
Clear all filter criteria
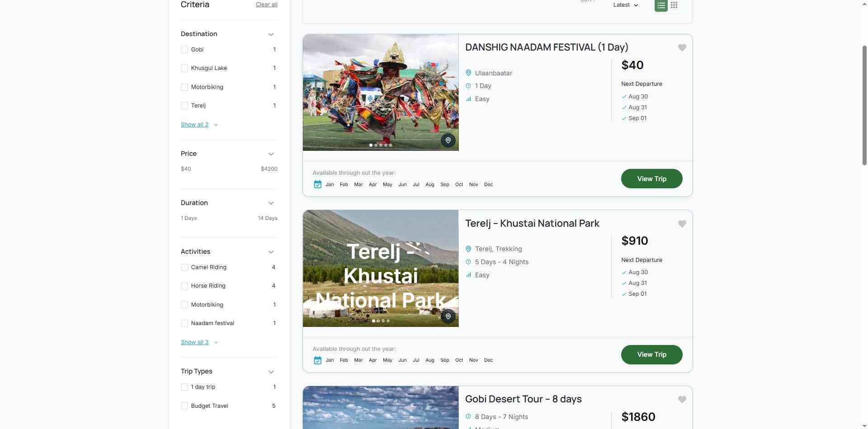tap(267, 5)
